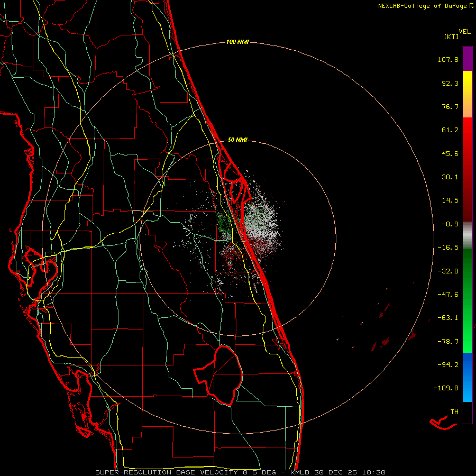Pick the purple segment of the velocity bar
Viewport: 476px width, 476px height.
467,59
